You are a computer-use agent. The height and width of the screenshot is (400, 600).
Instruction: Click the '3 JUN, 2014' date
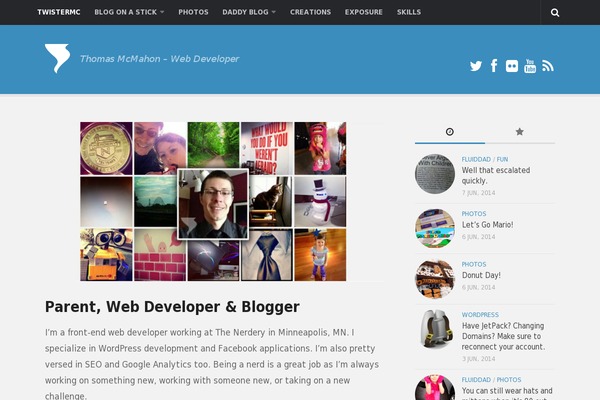click(478, 359)
